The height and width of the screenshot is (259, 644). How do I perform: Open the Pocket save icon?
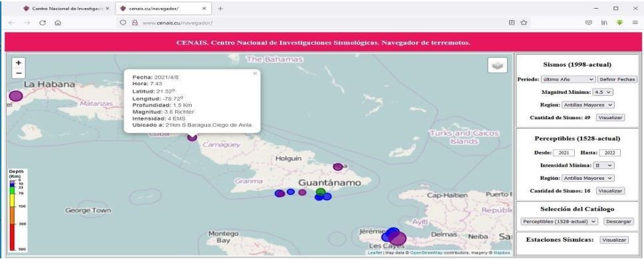tap(589, 23)
